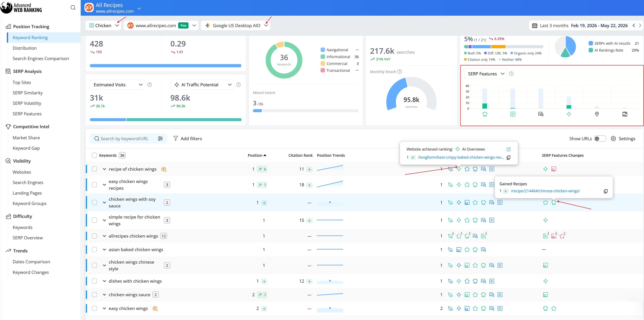The image size is (644, 320).
Task: Open Dates Comparison in sidebar
Action: [x=31, y=262]
